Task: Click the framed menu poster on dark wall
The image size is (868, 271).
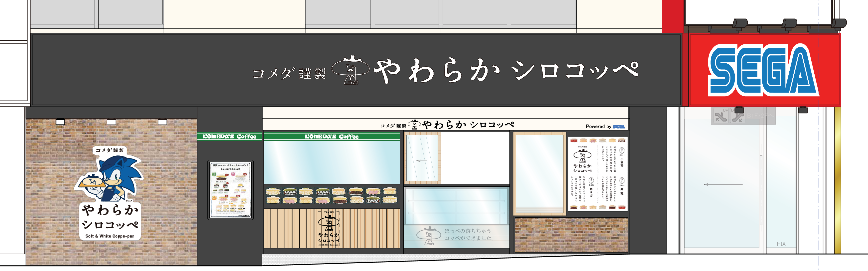Action: (x=230, y=190)
